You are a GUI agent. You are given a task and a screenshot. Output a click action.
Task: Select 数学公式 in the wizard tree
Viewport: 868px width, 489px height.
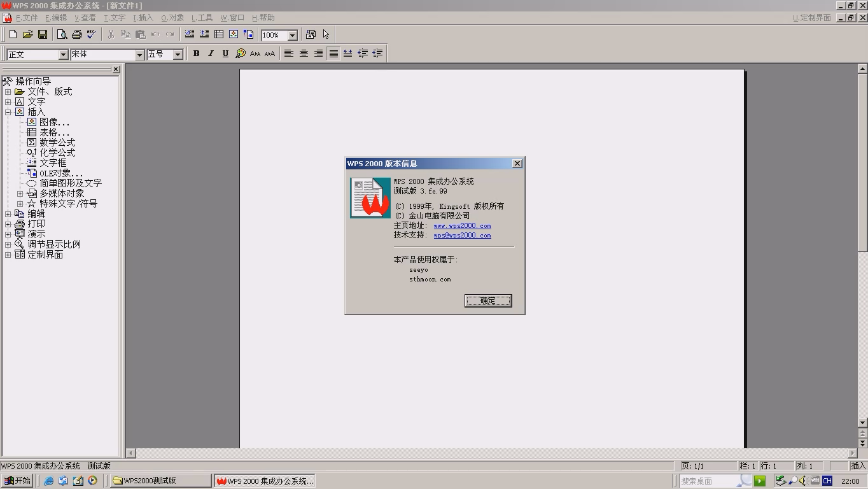pos(57,143)
